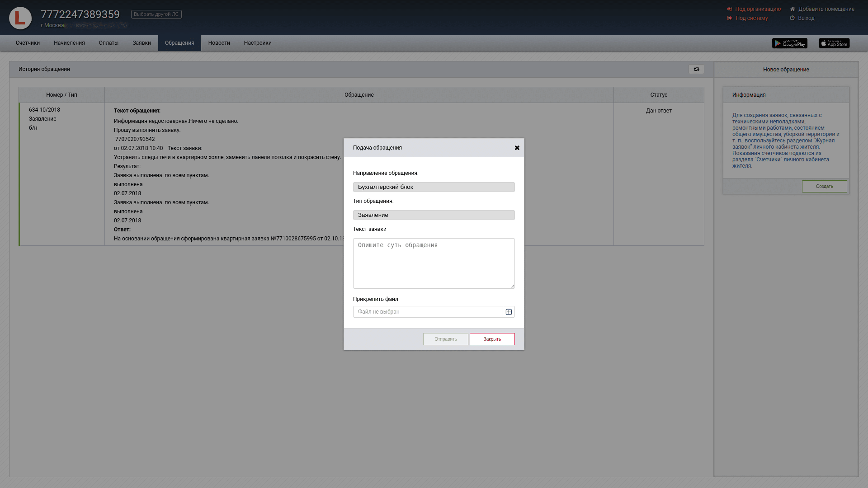Go to the 'Заявки' tab

[142, 43]
